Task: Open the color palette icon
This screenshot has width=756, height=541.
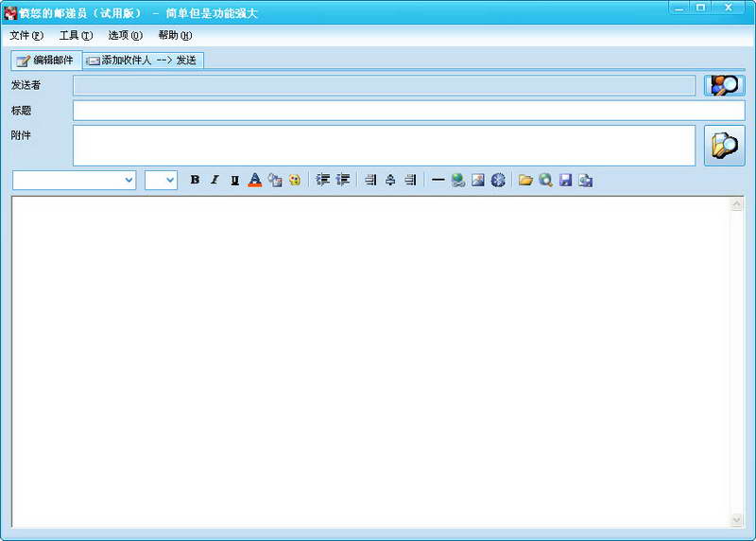Action: point(295,180)
